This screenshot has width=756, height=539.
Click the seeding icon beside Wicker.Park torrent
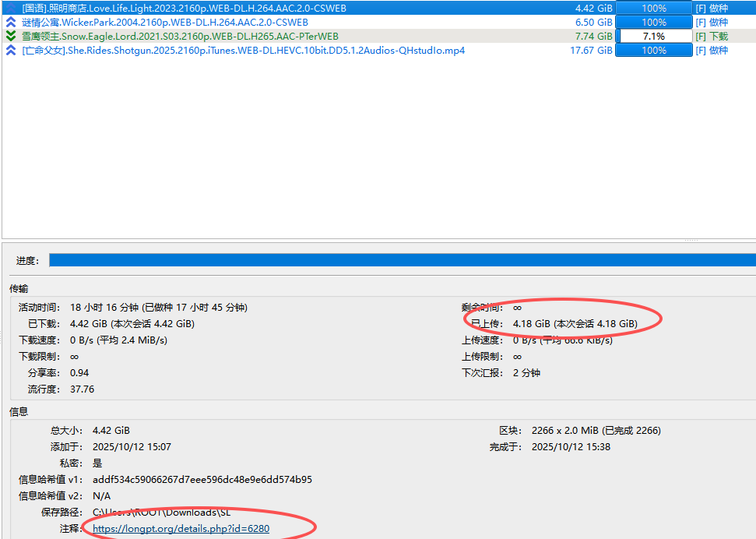(x=11, y=22)
